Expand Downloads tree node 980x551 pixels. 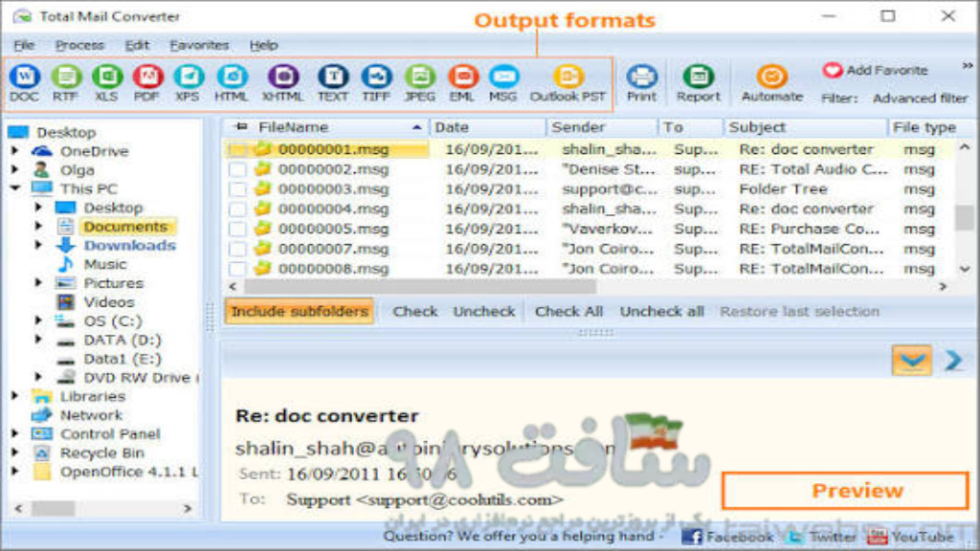tap(38, 245)
